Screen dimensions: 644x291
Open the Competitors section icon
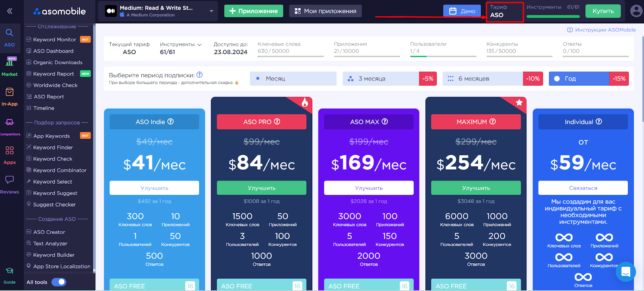[x=10, y=122]
